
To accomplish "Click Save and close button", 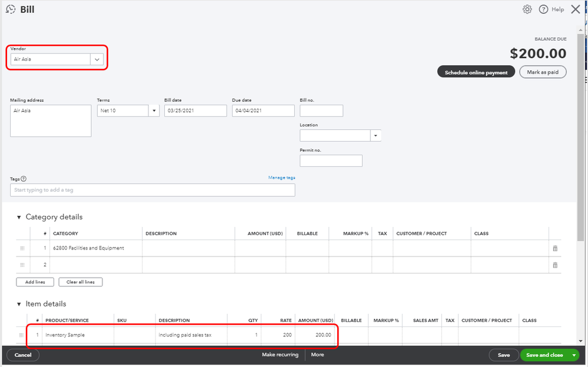I will tap(544, 355).
